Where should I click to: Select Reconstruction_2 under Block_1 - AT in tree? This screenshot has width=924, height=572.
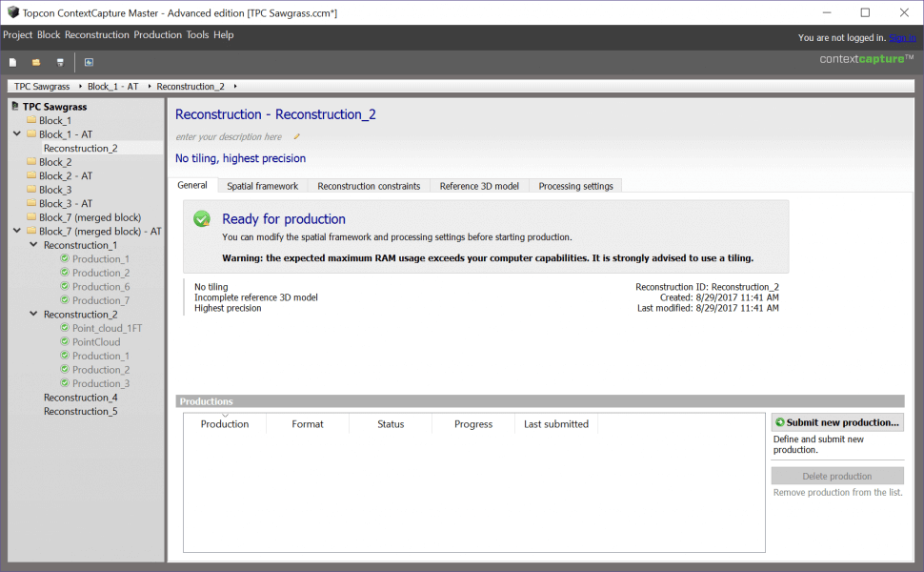click(x=81, y=148)
